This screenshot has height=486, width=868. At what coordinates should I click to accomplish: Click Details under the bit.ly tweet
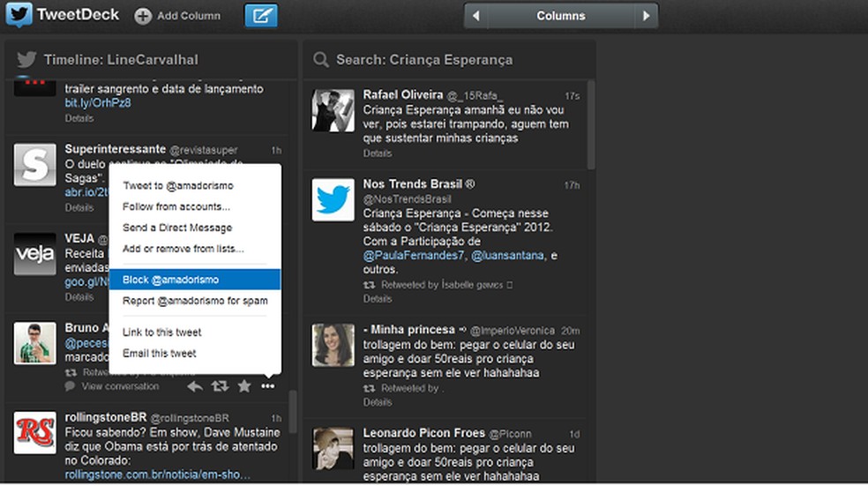79,118
